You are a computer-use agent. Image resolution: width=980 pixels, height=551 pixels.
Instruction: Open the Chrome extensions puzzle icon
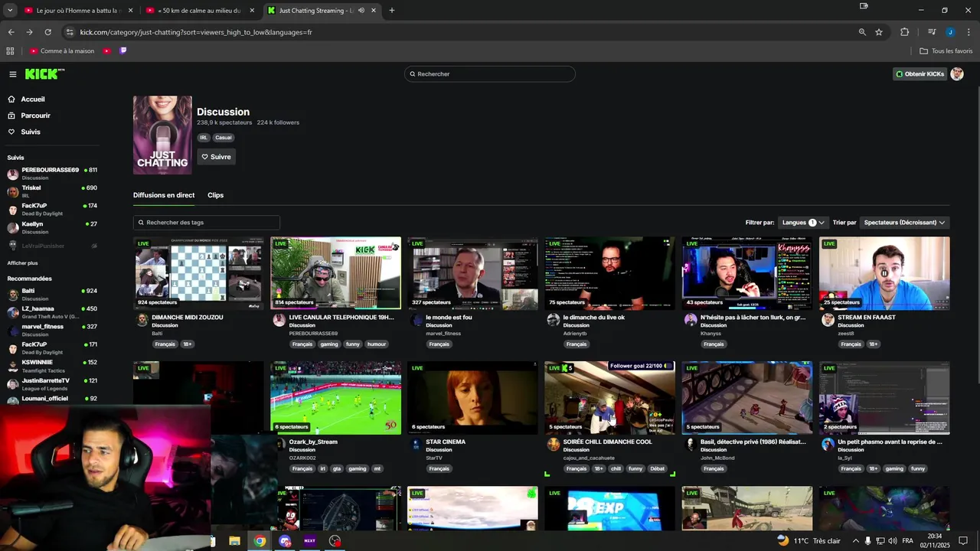coord(905,32)
